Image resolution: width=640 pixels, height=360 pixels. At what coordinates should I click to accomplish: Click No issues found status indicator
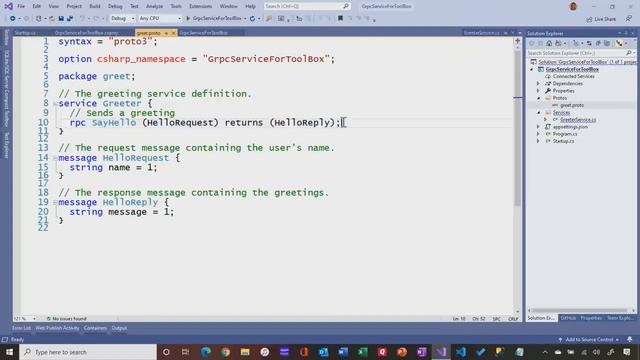[66, 318]
